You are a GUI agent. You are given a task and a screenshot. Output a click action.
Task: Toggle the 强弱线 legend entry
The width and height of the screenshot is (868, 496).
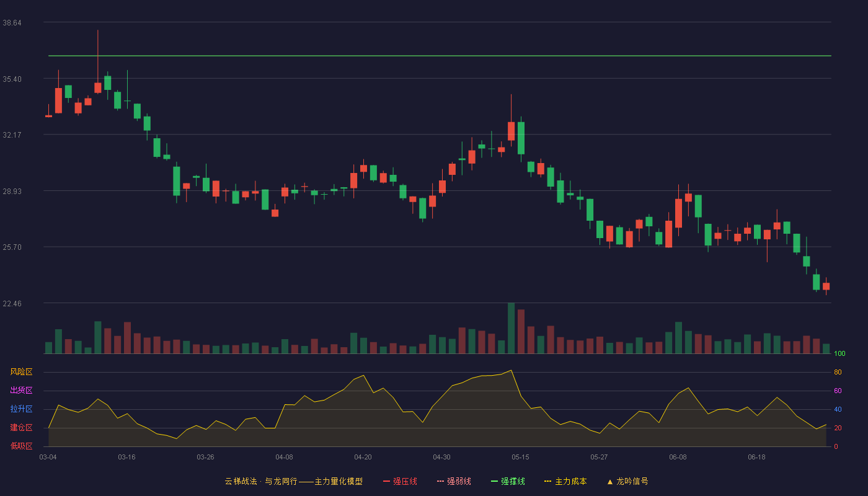pos(454,481)
